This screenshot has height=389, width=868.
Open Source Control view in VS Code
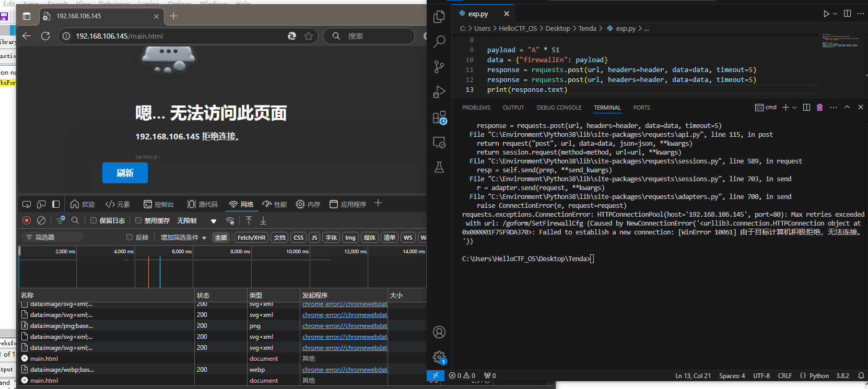pyautogui.click(x=439, y=66)
